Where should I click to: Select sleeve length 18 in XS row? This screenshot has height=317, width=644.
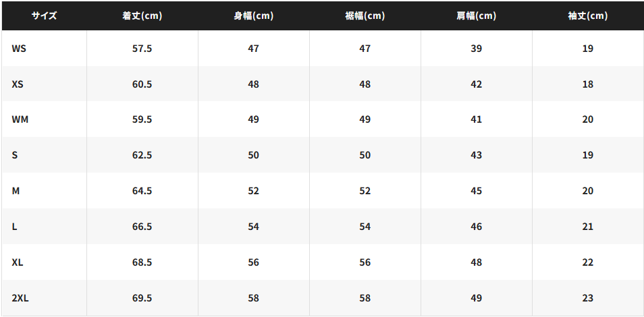[x=588, y=84]
